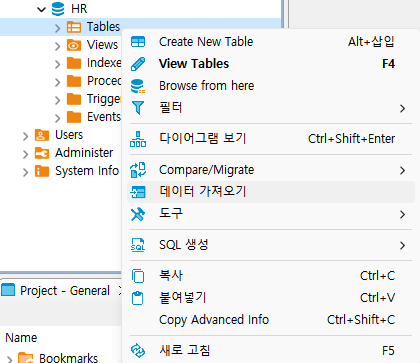
Task: Choose 다이어그램 보기 menu entry
Action: pyautogui.click(x=271, y=138)
